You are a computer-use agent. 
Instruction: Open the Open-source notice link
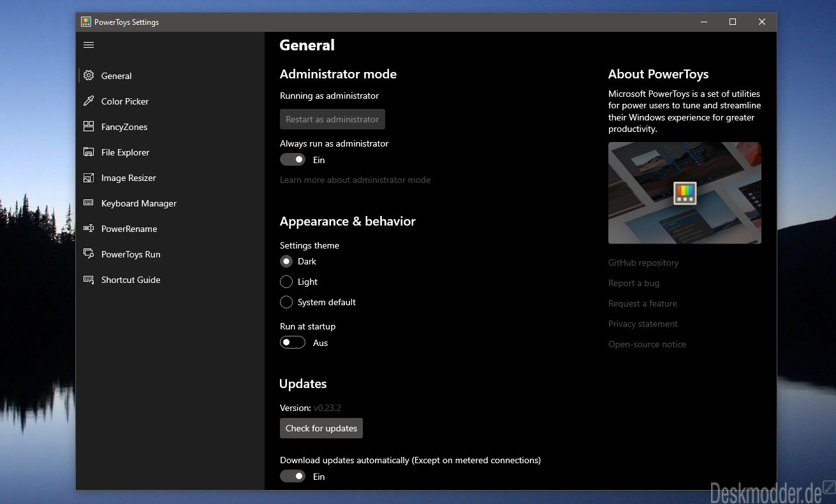click(x=647, y=344)
